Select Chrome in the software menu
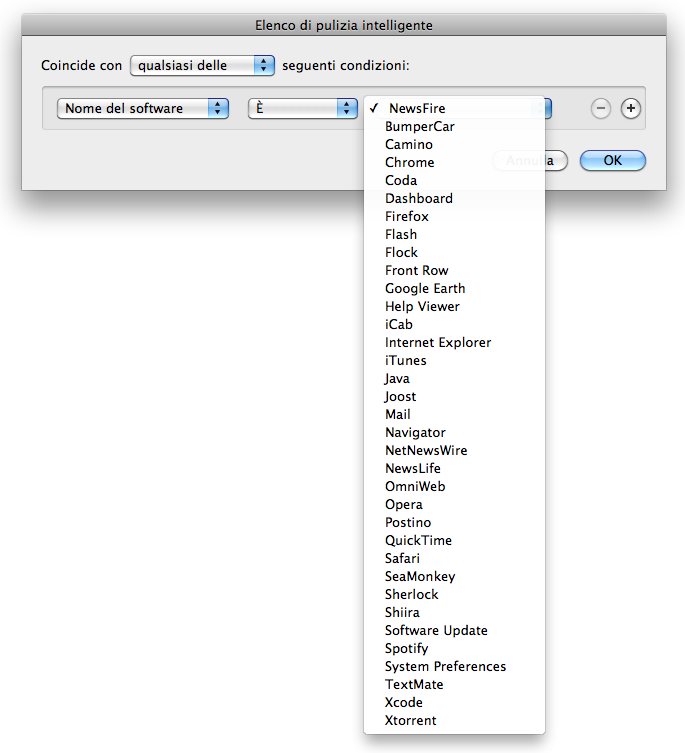The image size is (685, 753). point(454,162)
